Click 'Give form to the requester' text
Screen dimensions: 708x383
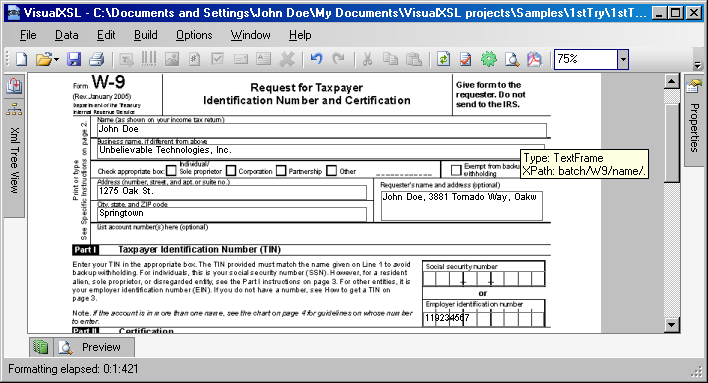[x=490, y=89]
